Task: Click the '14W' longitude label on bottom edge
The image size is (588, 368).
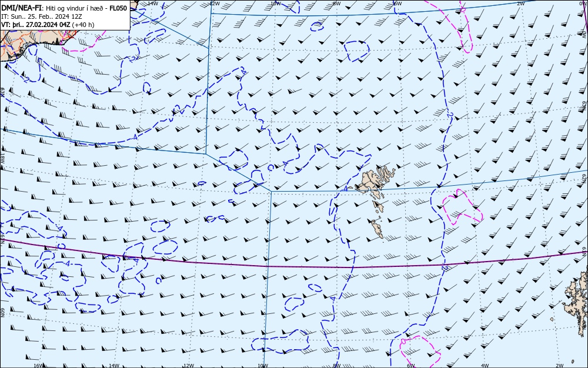Action: pyautogui.click(x=113, y=366)
